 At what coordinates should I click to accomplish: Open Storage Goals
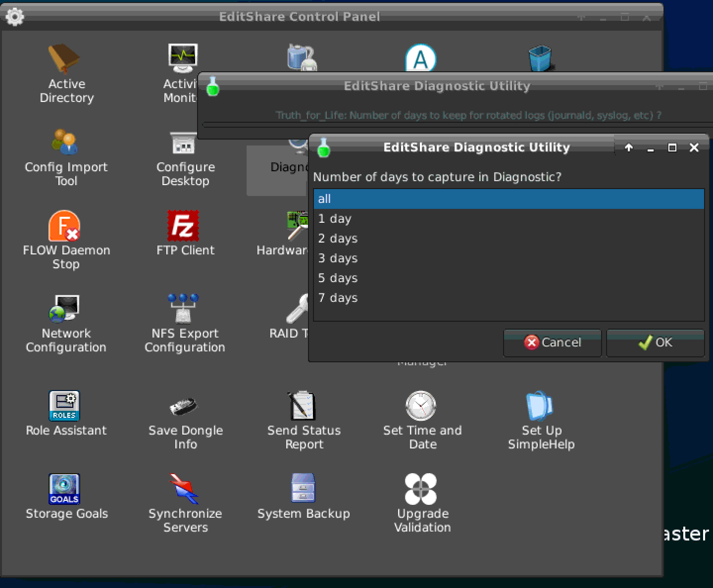point(66,496)
